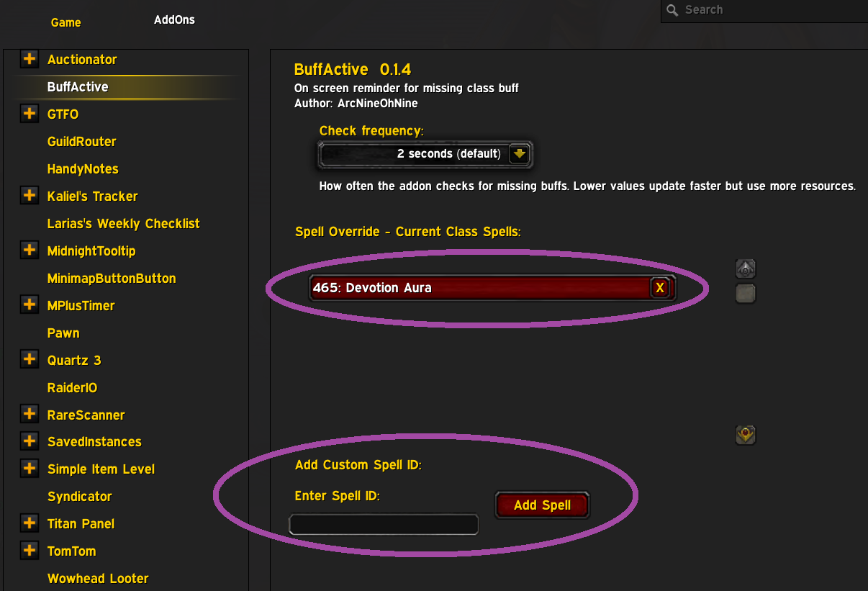Click the spell list scroll-up arrow

pyautogui.click(x=746, y=269)
